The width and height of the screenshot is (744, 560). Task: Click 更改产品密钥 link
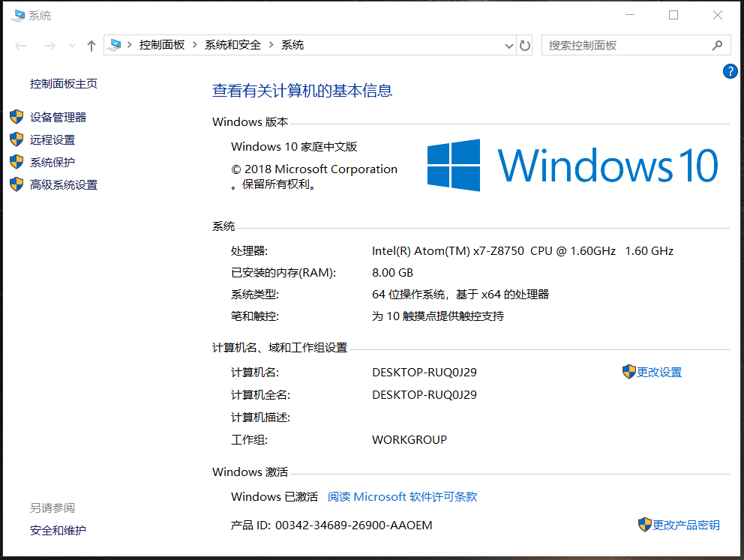pyautogui.click(x=686, y=525)
